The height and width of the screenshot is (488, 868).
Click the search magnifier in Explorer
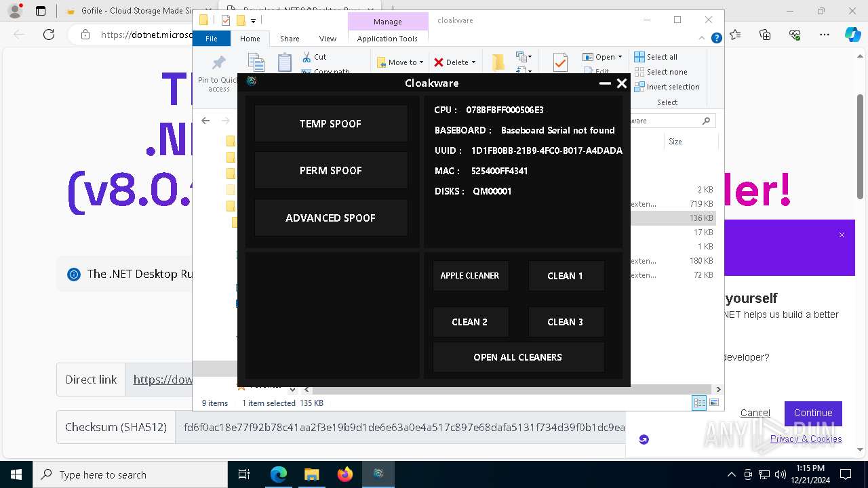706,121
